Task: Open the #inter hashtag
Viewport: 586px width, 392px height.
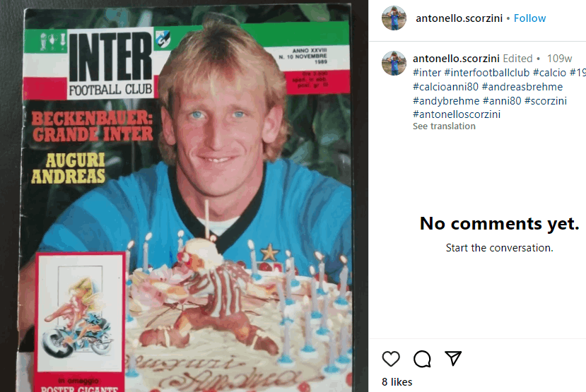Action: (427, 73)
